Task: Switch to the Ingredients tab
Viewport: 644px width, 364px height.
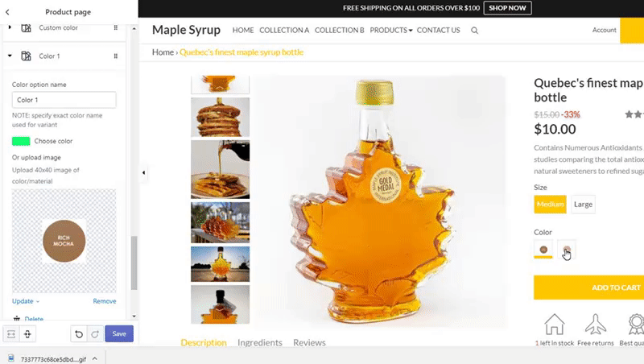Action: point(259,342)
